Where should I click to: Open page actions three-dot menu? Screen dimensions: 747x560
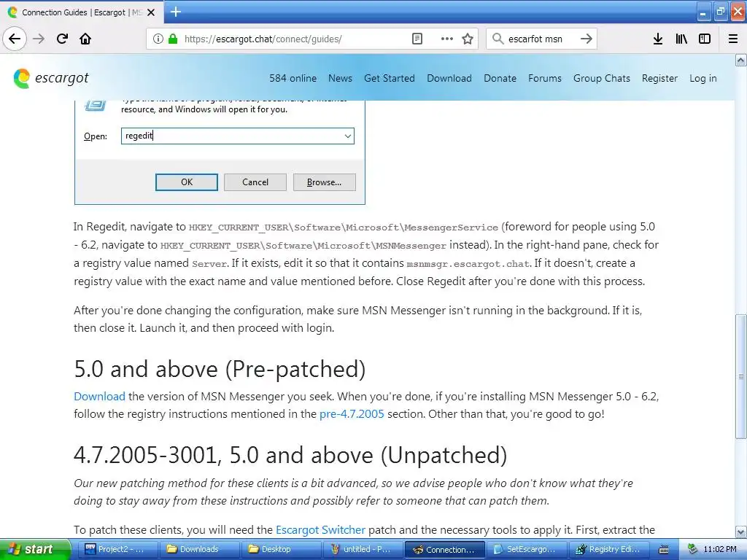[x=447, y=39]
